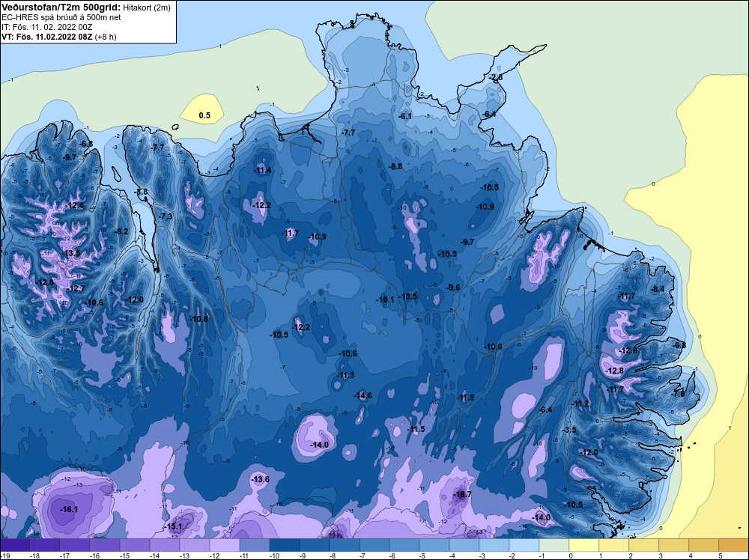Select the -12.7 temperature label

[76, 289]
